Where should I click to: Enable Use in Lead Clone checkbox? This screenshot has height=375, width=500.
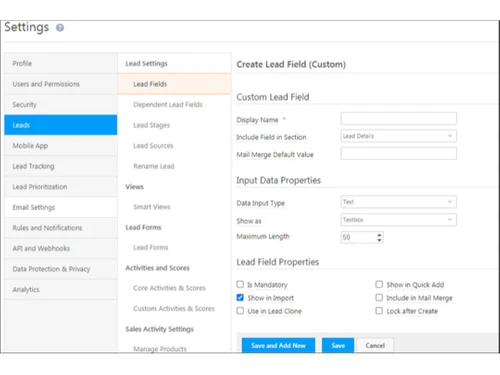pyautogui.click(x=240, y=311)
